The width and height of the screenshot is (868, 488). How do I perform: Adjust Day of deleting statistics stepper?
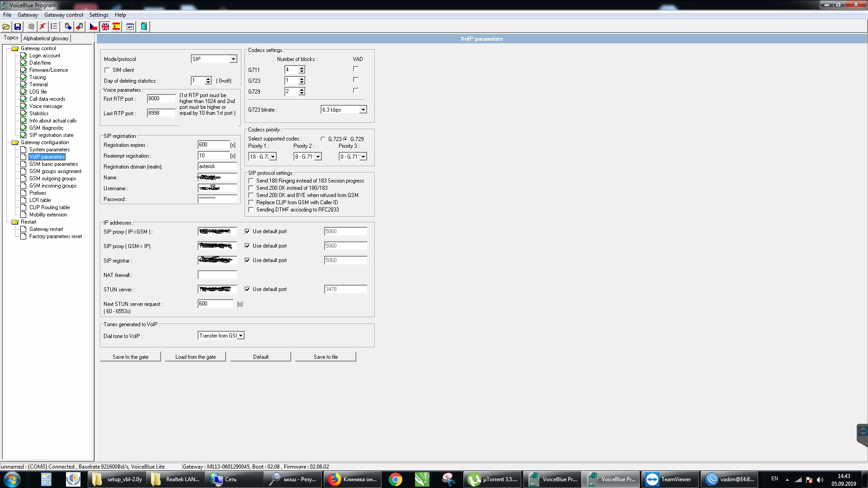click(x=208, y=81)
